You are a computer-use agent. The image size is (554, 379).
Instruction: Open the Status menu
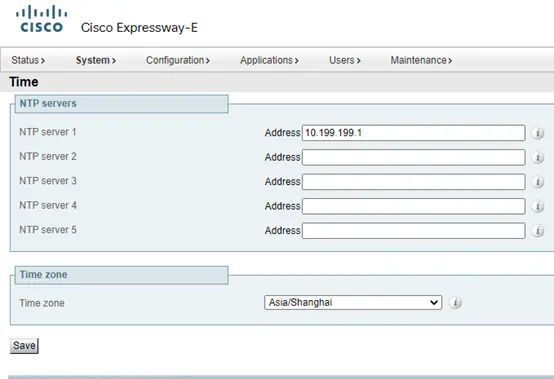click(x=28, y=60)
